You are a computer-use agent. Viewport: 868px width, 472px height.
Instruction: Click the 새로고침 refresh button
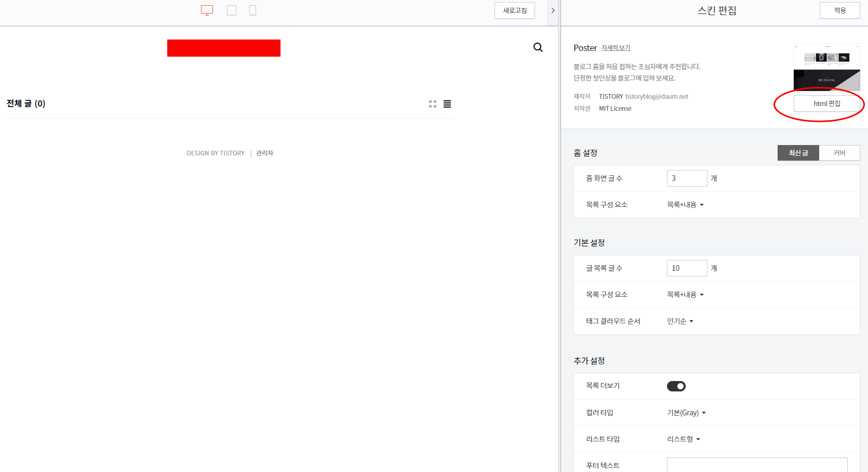(x=515, y=10)
